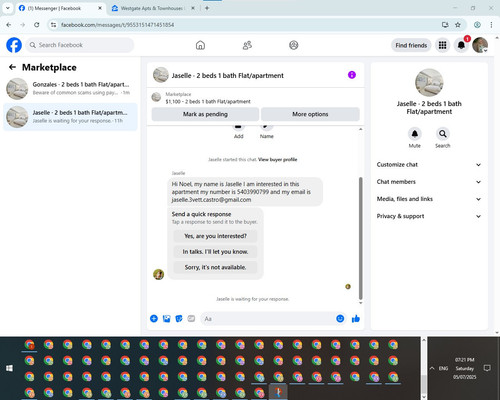Click the browser address bar URL
This screenshot has height=400, width=500.
pyautogui.click(x=117, y=25)
